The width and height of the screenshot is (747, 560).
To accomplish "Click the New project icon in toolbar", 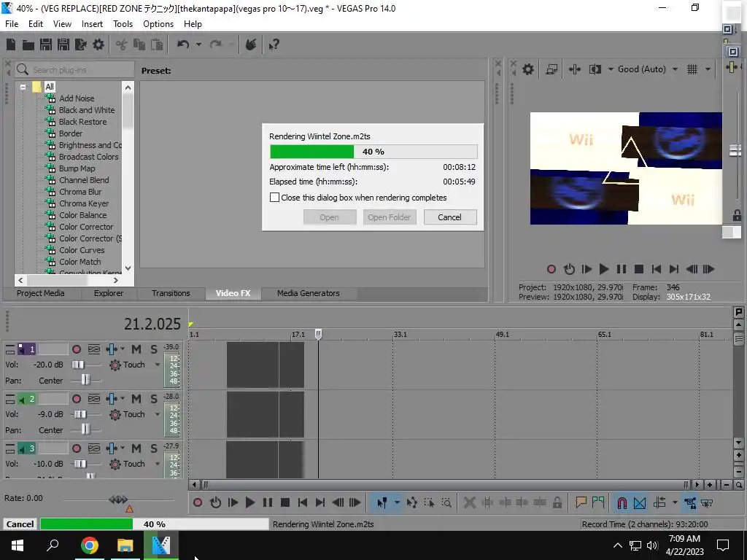I will [11, 44].
